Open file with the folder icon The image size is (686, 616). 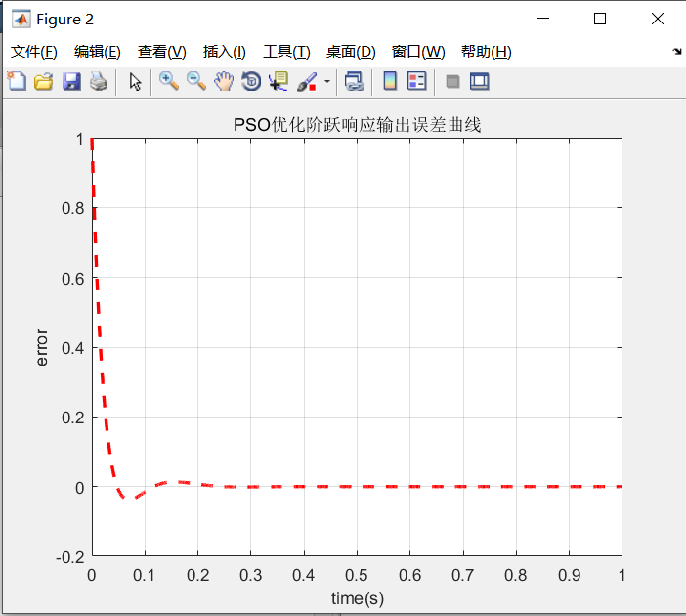click(x=44, y=81)
